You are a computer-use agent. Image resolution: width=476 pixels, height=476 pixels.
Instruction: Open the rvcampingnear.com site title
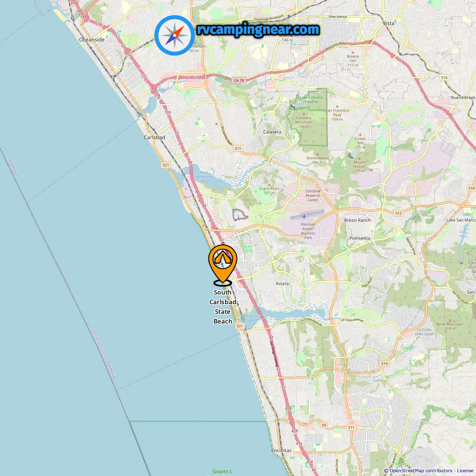[258, 29]
